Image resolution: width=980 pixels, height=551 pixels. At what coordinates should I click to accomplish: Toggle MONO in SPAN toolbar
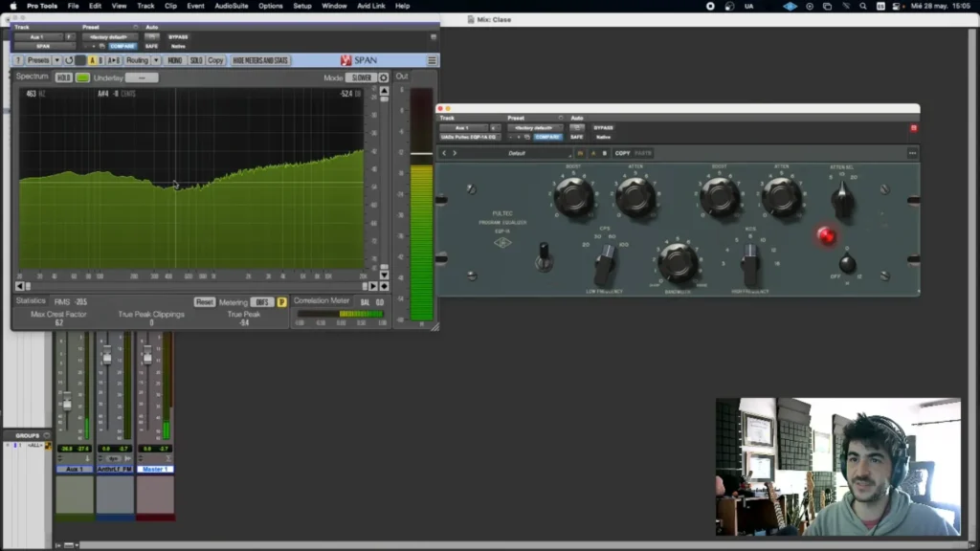175,60
